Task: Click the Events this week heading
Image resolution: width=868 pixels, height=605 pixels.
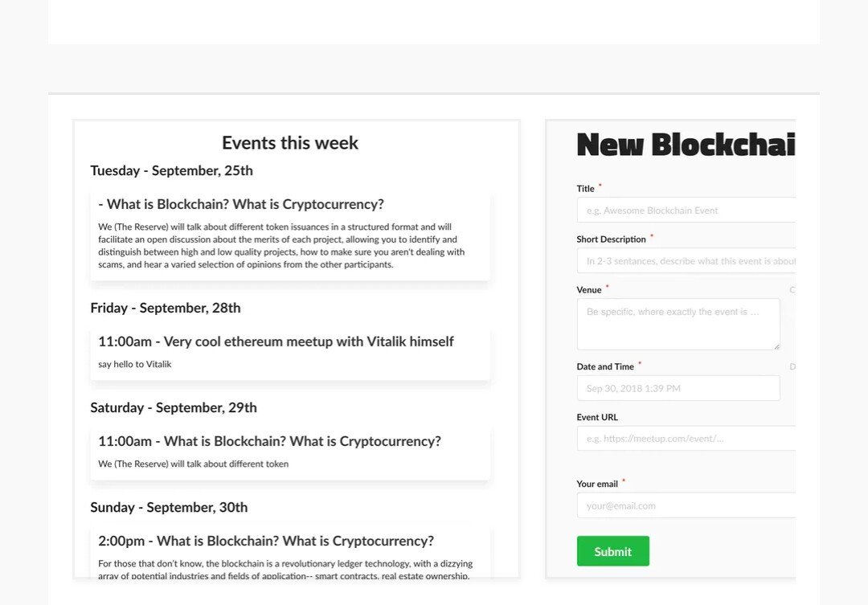Action: click(290, 143)
